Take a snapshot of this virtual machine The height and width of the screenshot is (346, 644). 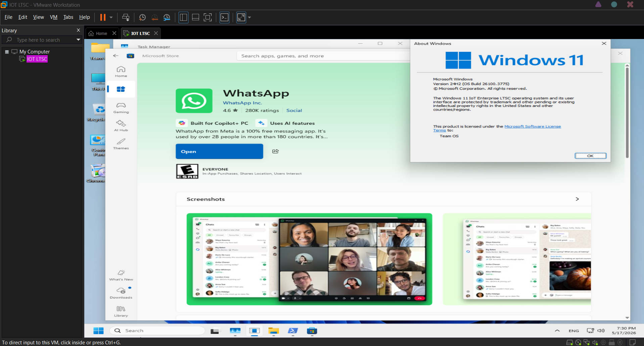[142, 17]
